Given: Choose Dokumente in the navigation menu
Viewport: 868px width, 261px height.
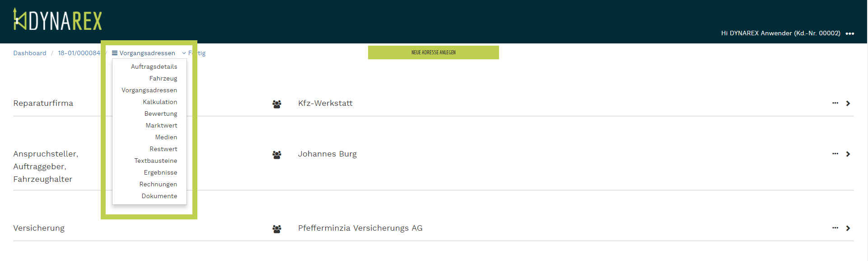Looking at the screenshot, I should [159, 196].
